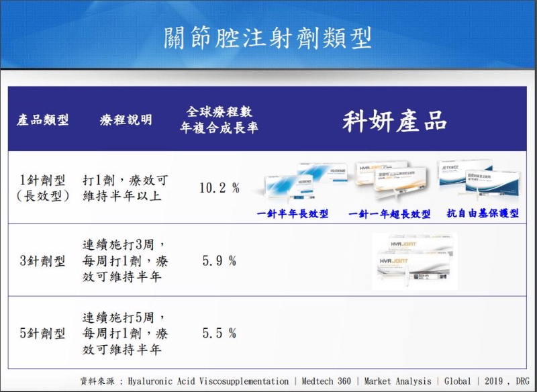
Task: Click the 一針一年超長效型 caption
Action: 389,214
